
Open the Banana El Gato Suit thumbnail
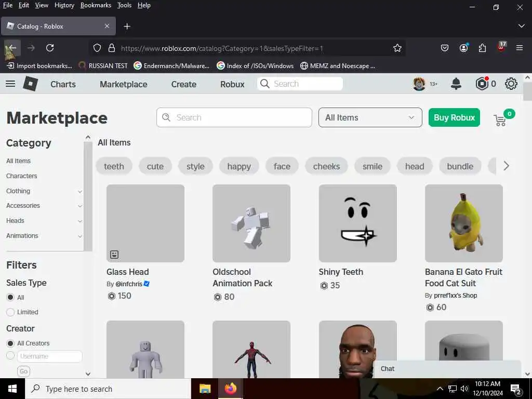[464, 223]
